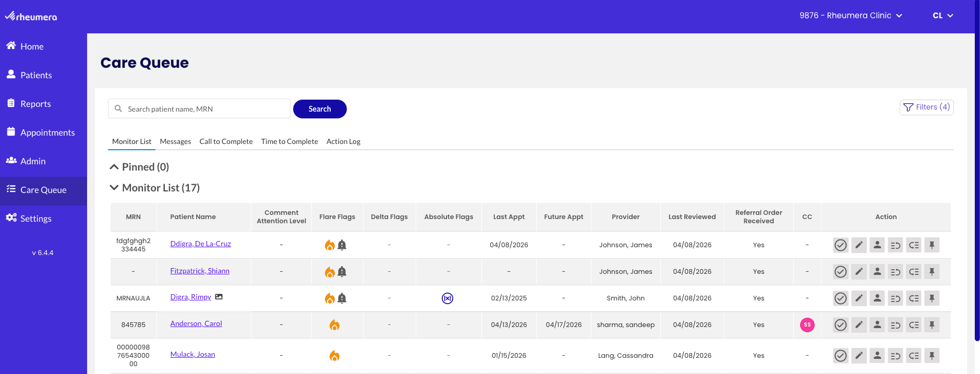This screenshot has width=980, height=374.
Task: Open Reports in the sidebar
Action: (43, 104)
